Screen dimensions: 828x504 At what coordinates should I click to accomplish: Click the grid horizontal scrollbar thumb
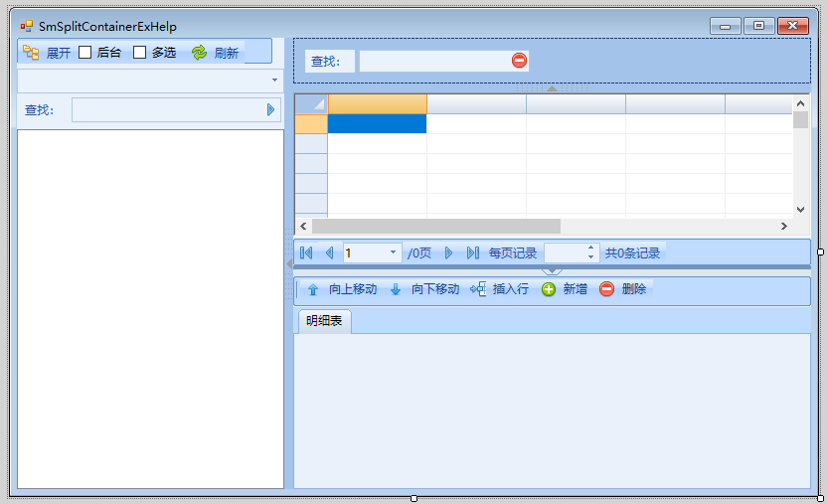click(x=436, y=226)
